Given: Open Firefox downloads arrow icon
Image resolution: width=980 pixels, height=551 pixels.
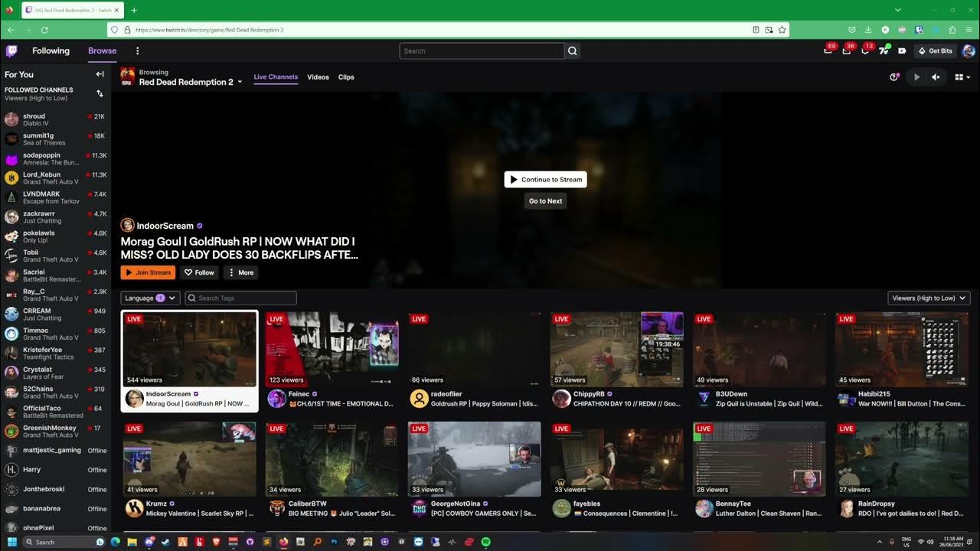Looking at the screenshot, I should coord(868,30).
